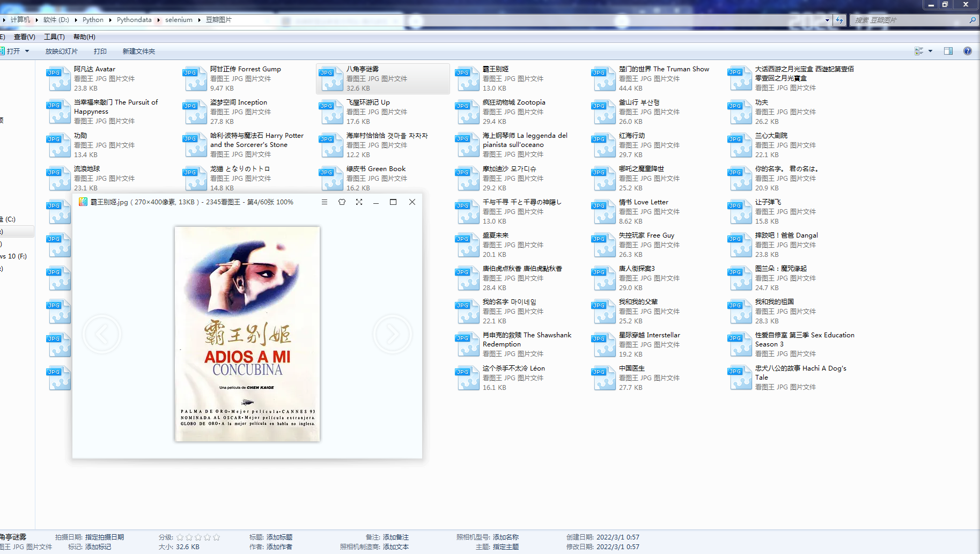Select the 失控玩家 Free Guy JPG icon
The width and height of the screenshot is (980, 554).
(x=603, y=245)
